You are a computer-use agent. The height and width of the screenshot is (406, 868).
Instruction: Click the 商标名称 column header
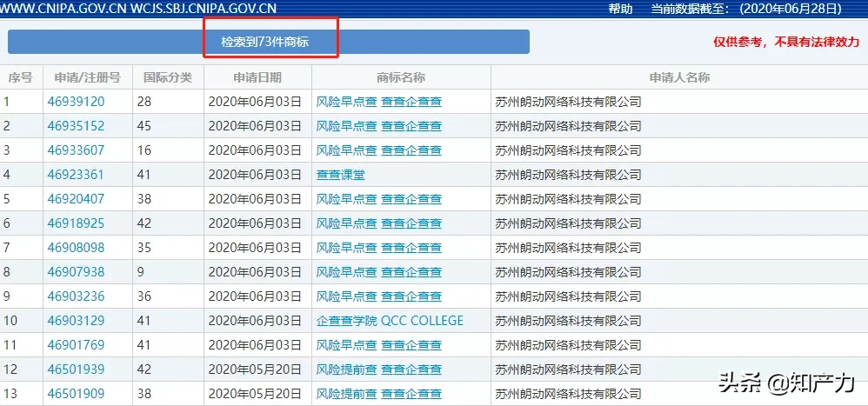pos(401,77)
